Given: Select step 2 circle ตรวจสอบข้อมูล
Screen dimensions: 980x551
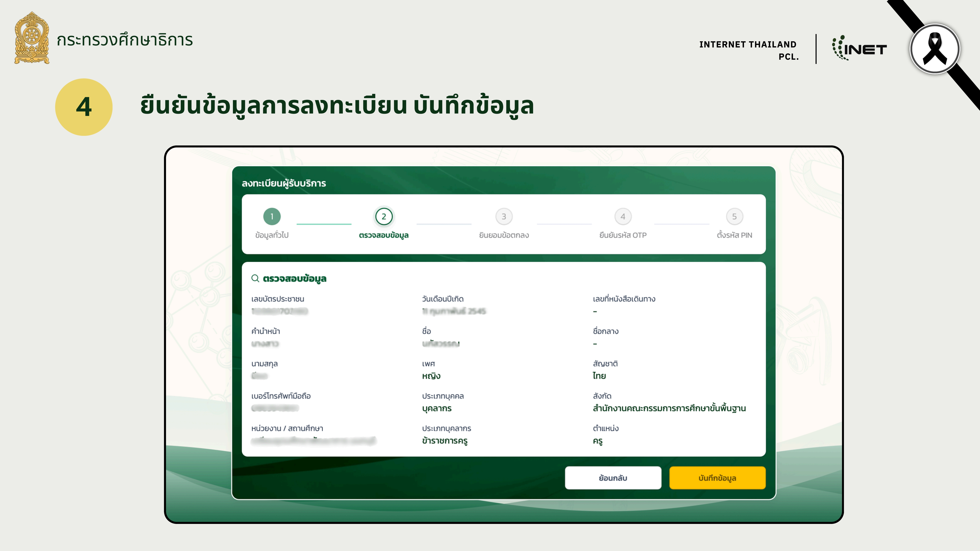Looking at the screenshot, I should point(384,216).
